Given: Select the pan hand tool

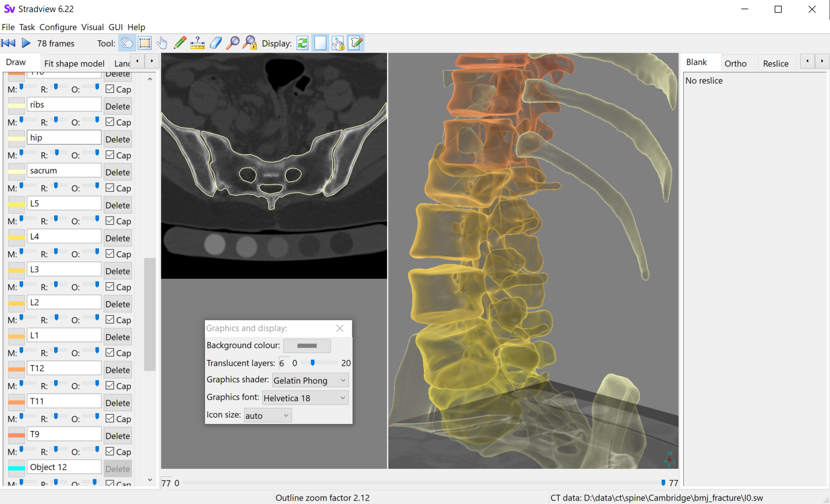Looking at the screenshot, I should pyautogui.click(x=127, y=43).
